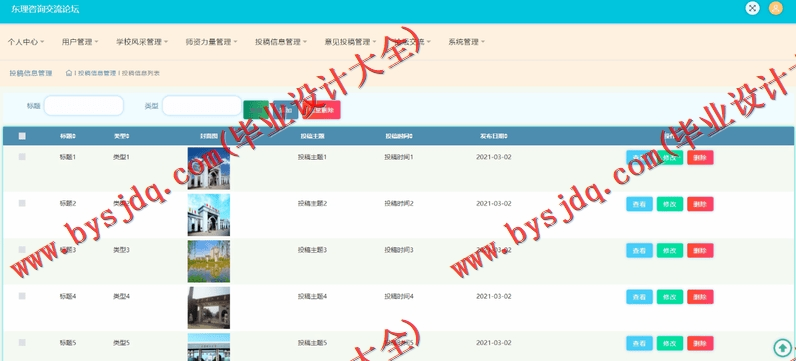Screen dimensions: 796x361
Task: Check the checkbox for row 标题3
Action: point(22,249)
